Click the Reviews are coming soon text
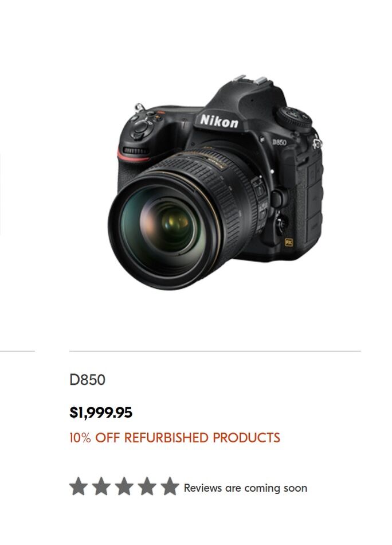This screenshot has width=392, height=545. click(245, 488)
